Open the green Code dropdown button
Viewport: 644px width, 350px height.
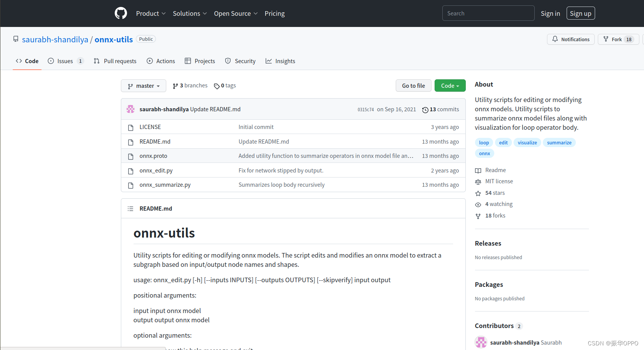click(x=450, y=85)
